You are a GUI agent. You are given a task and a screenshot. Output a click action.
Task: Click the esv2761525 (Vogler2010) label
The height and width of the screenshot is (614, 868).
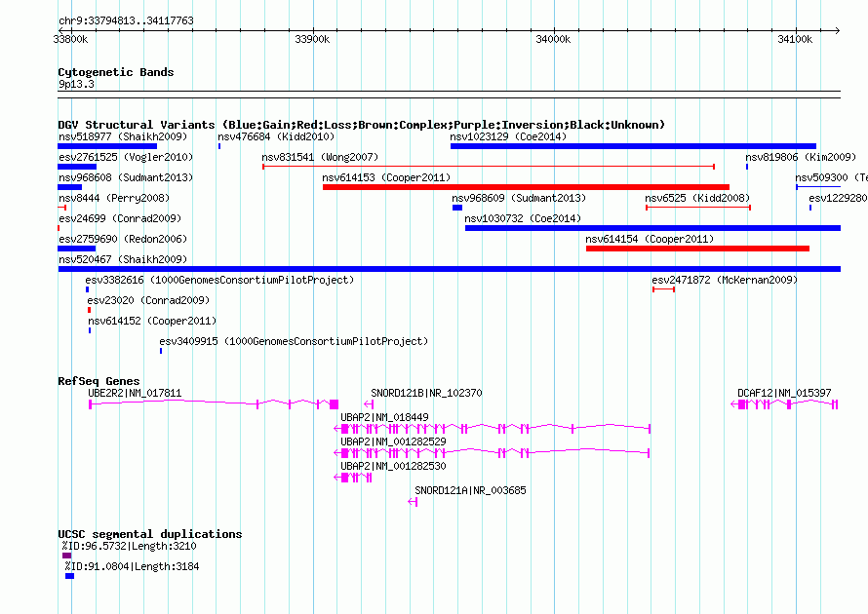[x=126, y=157]
